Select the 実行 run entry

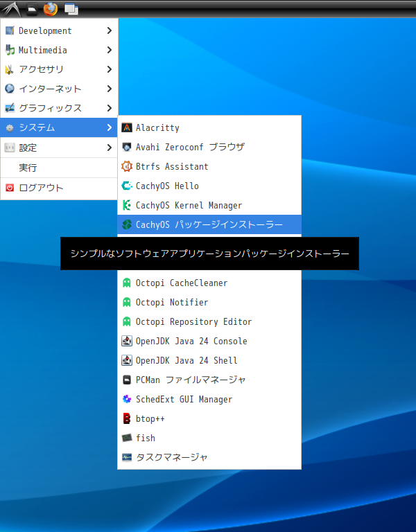pyautogui.click(x=59, y=168)
